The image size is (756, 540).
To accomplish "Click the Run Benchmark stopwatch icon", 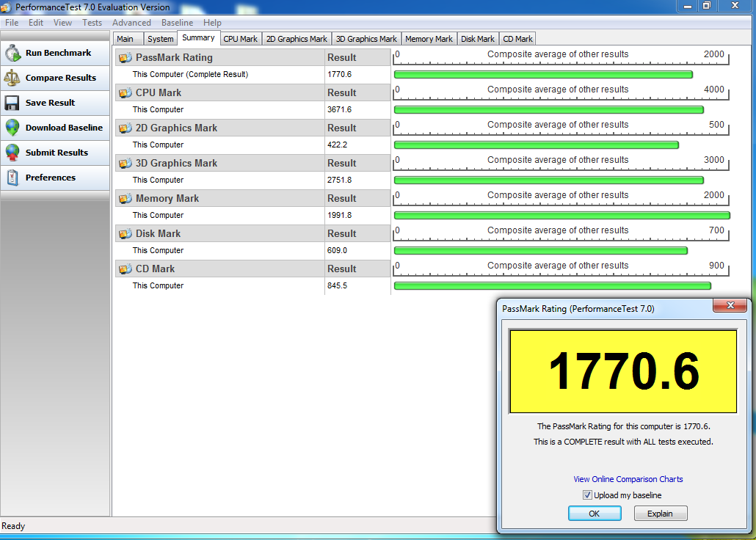I will (x=12, y=53).
